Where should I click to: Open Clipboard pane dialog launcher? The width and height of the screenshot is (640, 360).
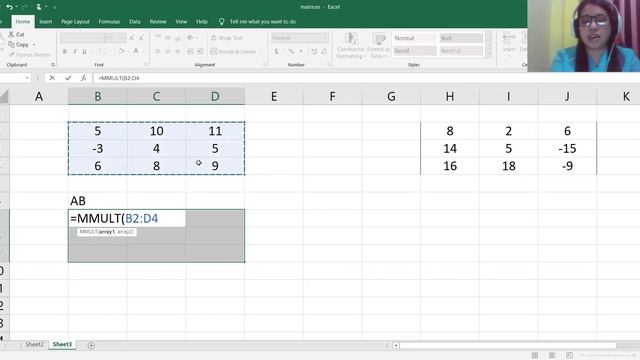coord(53,65)
